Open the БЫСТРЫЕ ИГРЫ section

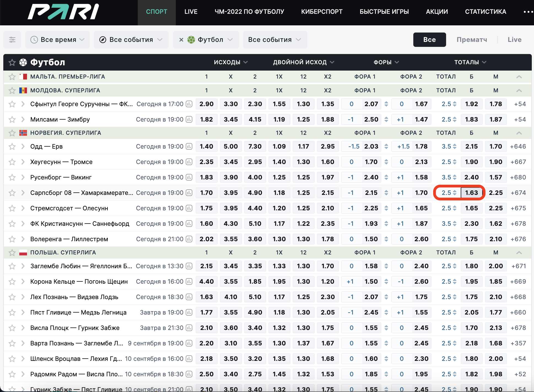tap(384, 12)
